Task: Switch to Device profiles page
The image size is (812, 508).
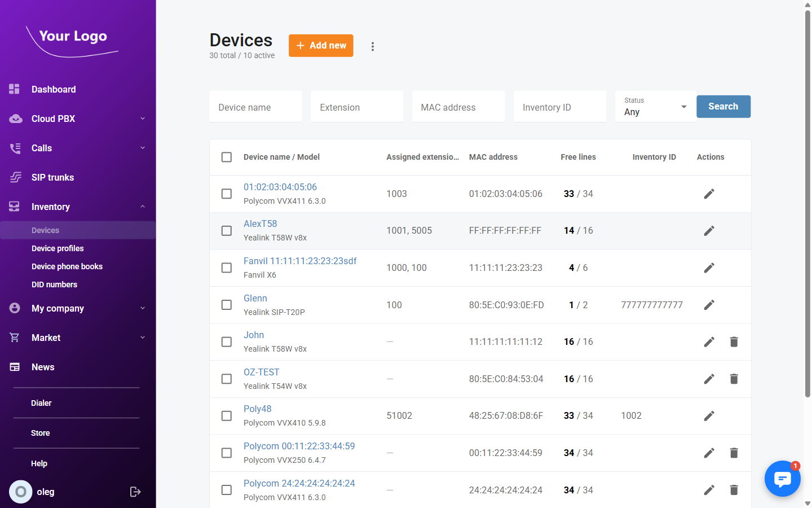Action: pos(58,248)
